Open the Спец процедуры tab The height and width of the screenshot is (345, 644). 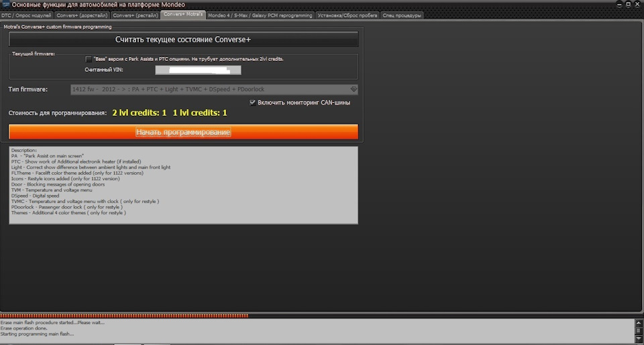click(402, 15)
